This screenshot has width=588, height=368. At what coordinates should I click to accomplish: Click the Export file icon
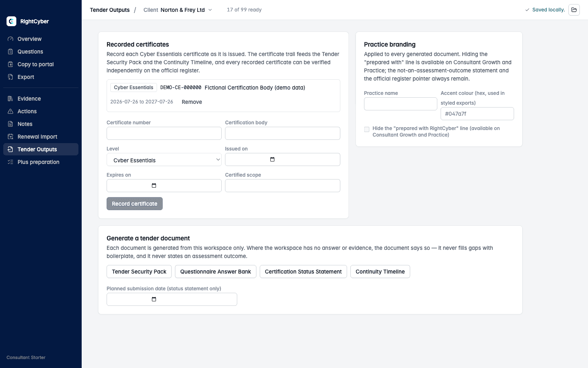coord(11,77)
